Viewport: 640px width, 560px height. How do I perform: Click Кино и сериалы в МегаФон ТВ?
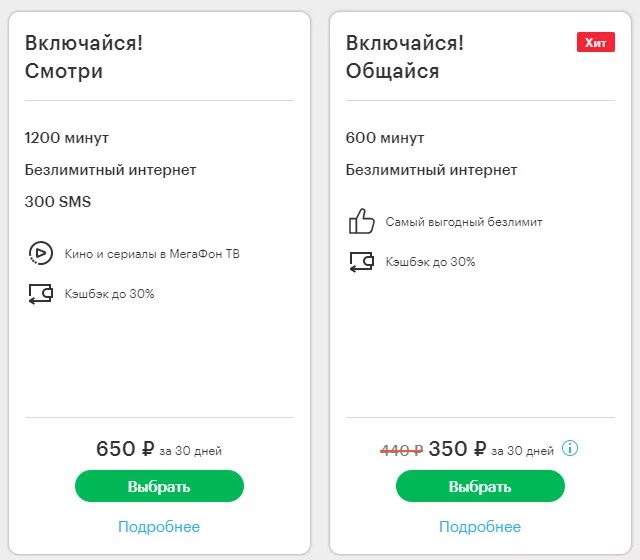coord(152,254)
